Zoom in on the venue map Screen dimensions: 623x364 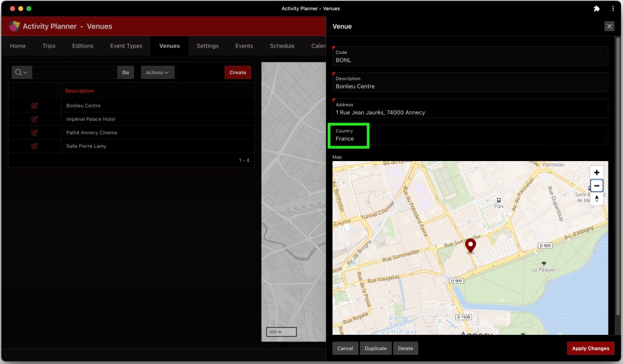(x=596, y=173)
